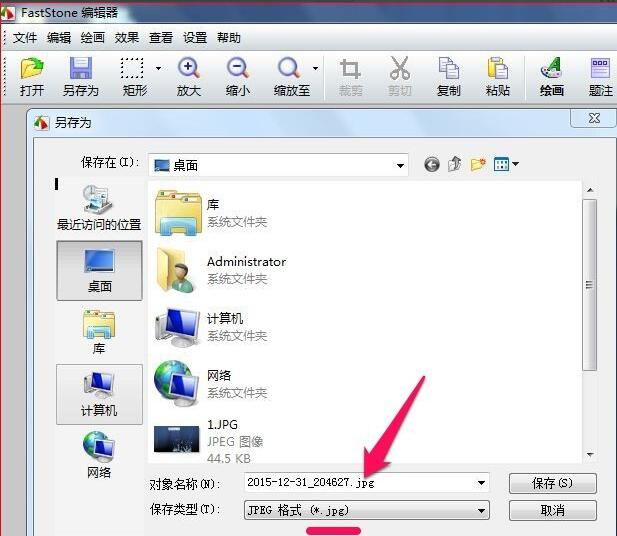Click the scrollbar up arrow
The image size is (617, 536).
coord(590,190)
